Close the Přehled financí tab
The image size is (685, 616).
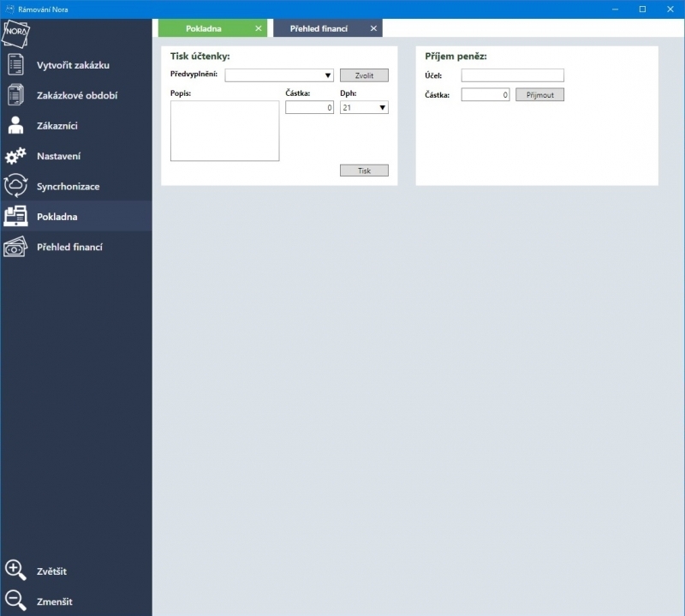pyautogui.click(x=373, y=28)
